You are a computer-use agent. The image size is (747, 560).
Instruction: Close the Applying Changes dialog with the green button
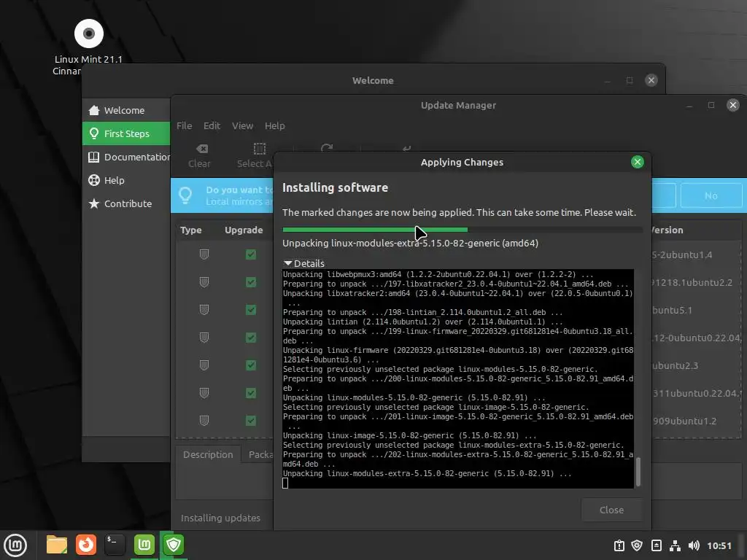click(637, 162)
